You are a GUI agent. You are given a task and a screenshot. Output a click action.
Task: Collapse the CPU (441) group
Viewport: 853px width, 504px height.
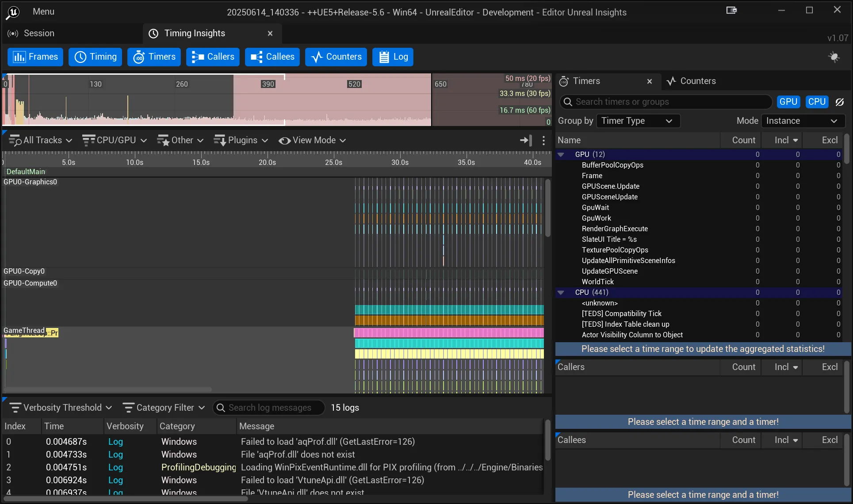coord(561,293)
